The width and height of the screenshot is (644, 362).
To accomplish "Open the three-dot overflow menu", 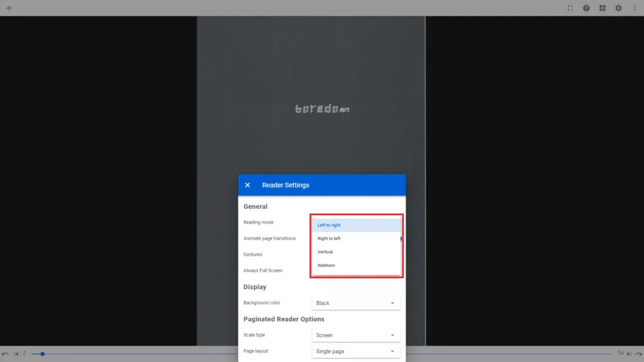I will coord(634,8).
